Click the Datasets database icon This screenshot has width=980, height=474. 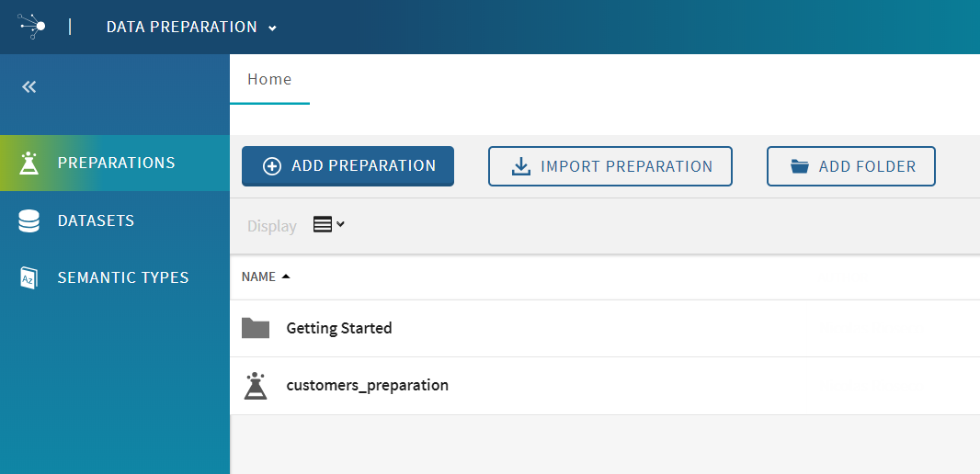coord(29,221)
